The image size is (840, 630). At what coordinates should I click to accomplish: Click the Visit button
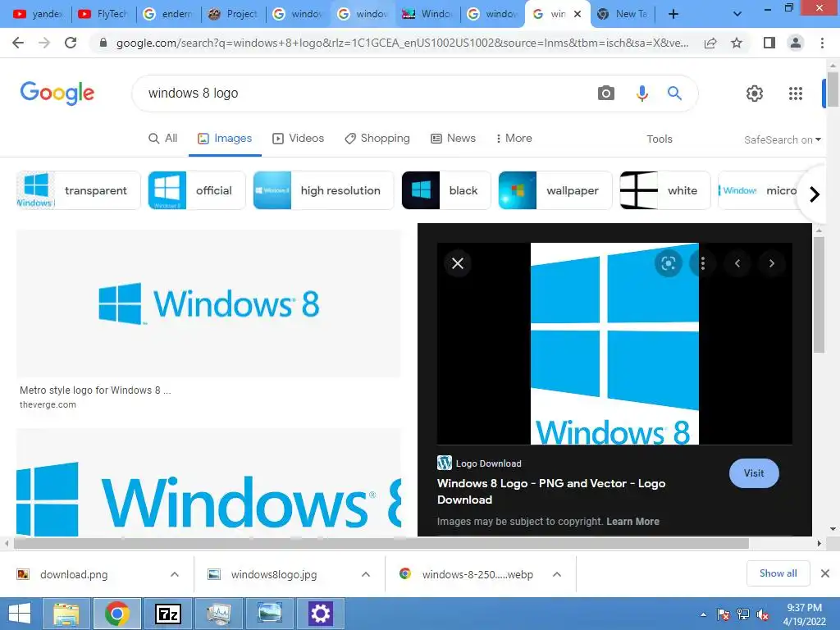click(754, 473)
